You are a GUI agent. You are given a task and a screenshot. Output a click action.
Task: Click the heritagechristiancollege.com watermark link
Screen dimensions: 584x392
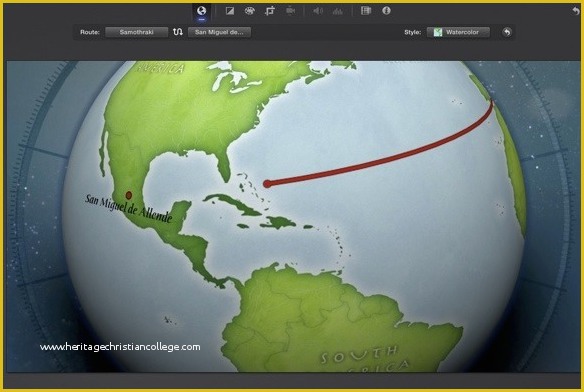click(120, 347)
